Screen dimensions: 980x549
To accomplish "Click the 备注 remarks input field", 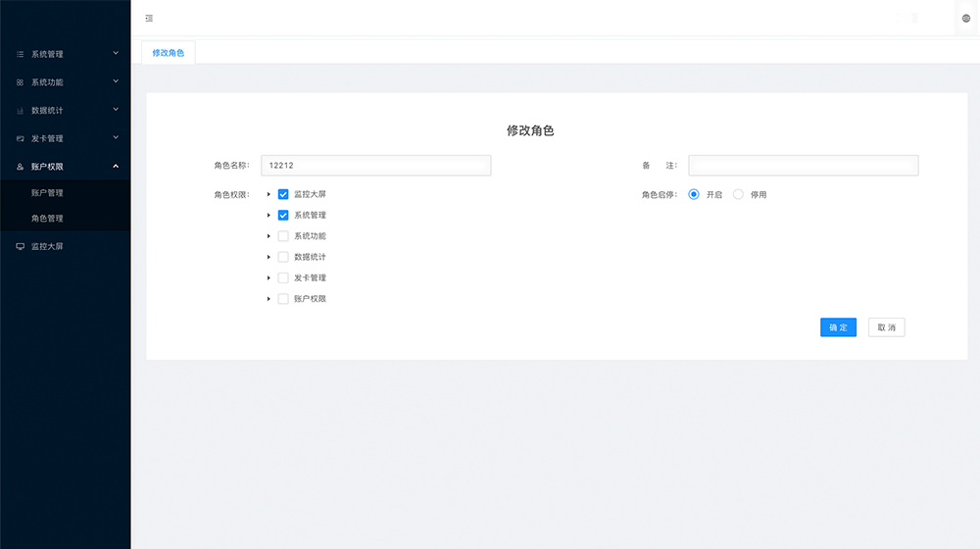I will pos(803,166).
